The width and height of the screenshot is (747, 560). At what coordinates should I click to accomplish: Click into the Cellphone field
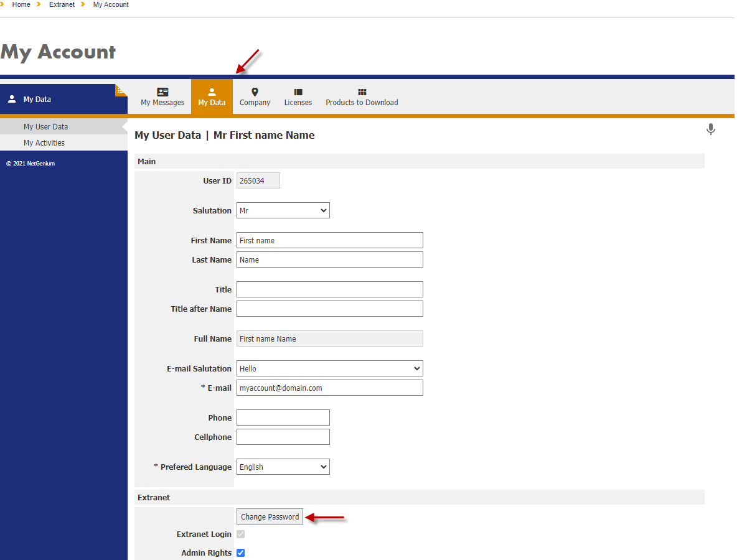[x=283, y=437]
